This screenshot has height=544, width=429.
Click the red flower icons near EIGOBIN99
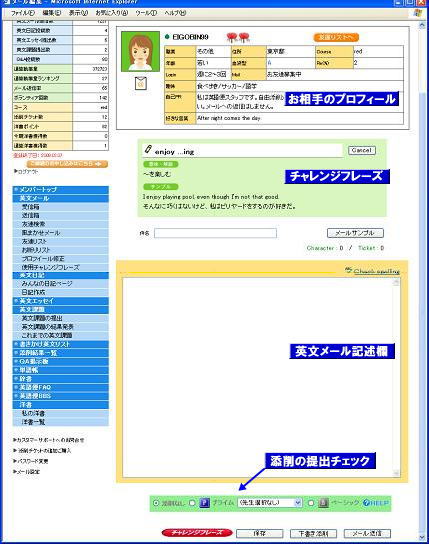(238, 37)
